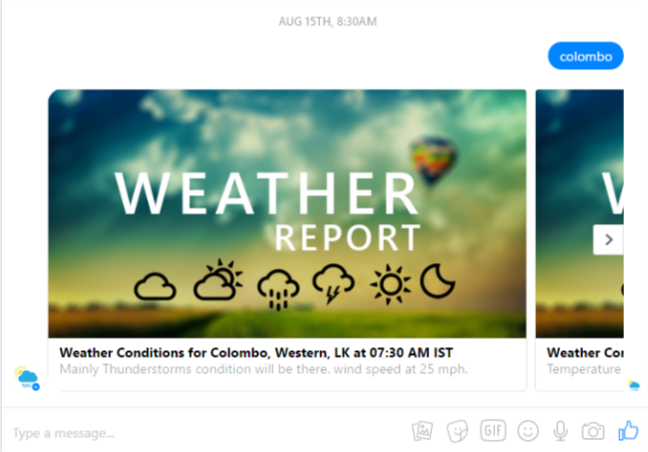The width and height of the screenshot is (648, 452).
Task: Click the Temperature card subtitle
Action: click(584, 369)
